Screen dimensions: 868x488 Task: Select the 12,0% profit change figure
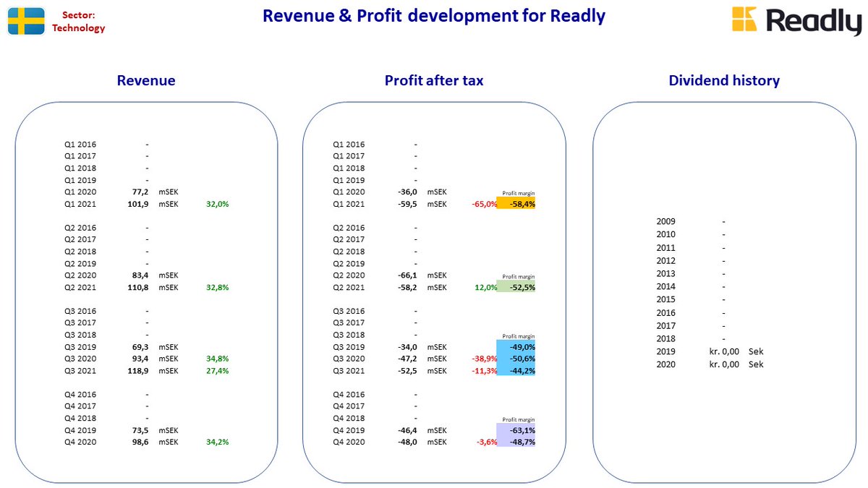pos(485,288)
